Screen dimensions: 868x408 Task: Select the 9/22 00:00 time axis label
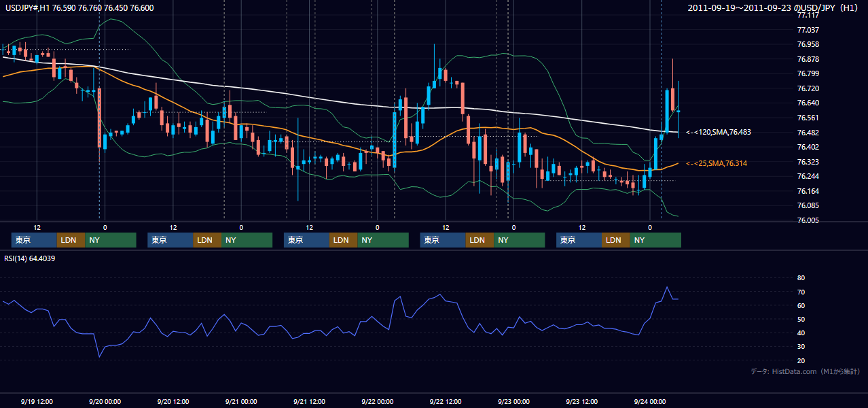pos(377,401)
